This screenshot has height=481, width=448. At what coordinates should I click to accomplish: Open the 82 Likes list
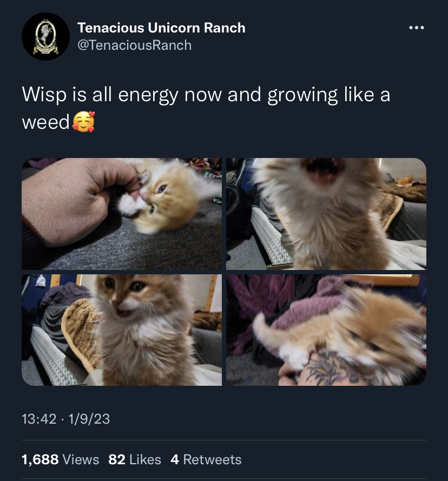point(134,459)
